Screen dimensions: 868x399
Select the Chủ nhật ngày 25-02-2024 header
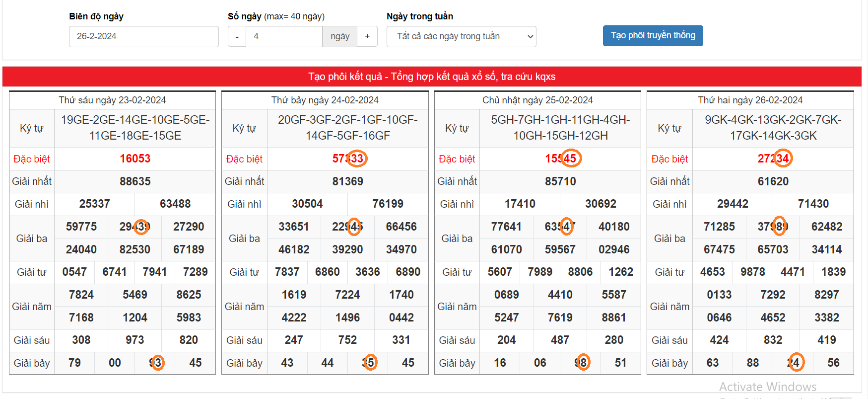(x=537, y=100)
